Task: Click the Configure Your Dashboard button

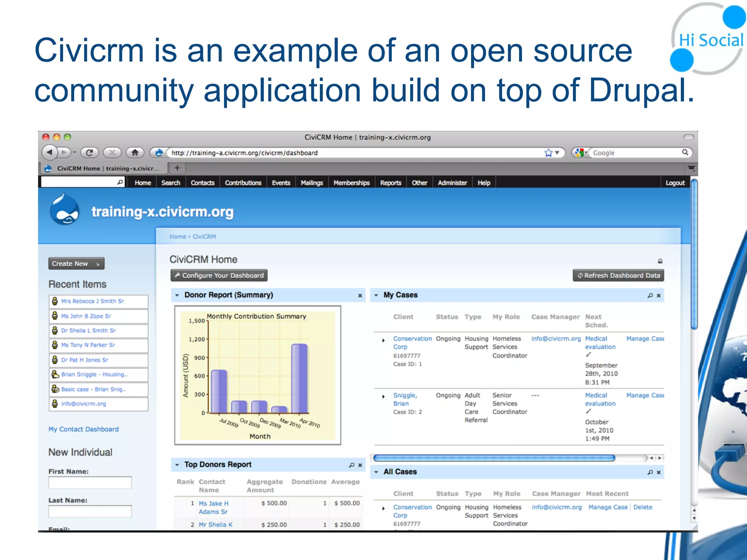Action: coord(219,276)
